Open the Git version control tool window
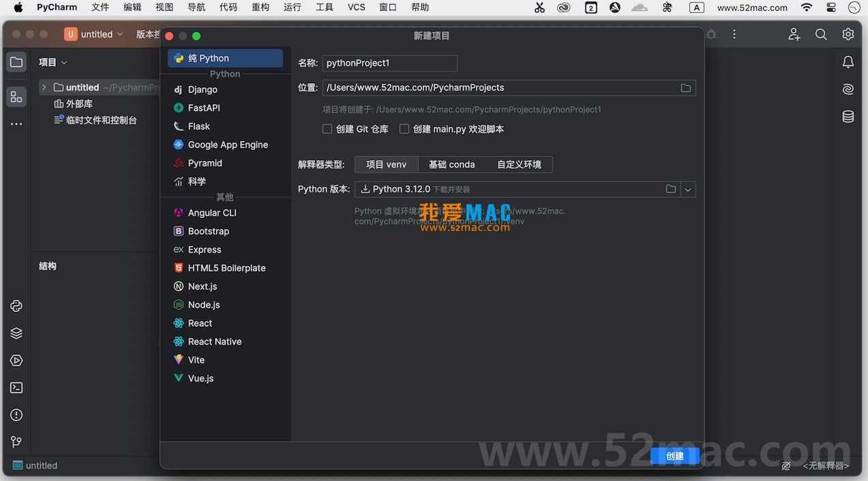 [16, 442]
